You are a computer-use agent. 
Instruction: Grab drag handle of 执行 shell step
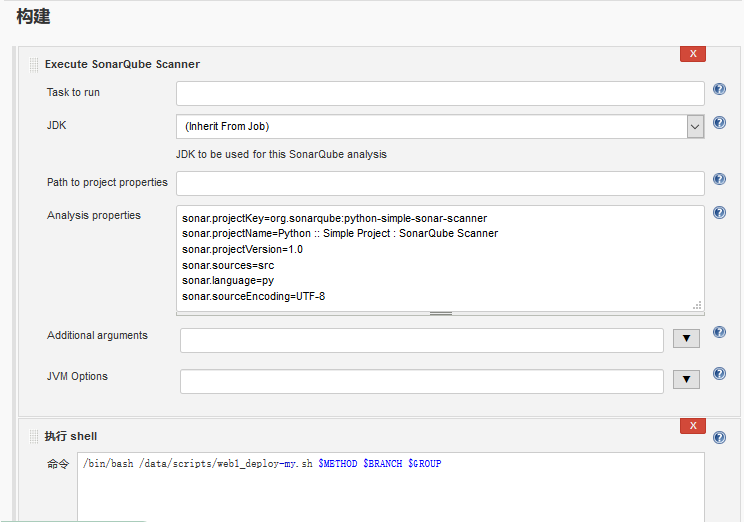[34, 436]
